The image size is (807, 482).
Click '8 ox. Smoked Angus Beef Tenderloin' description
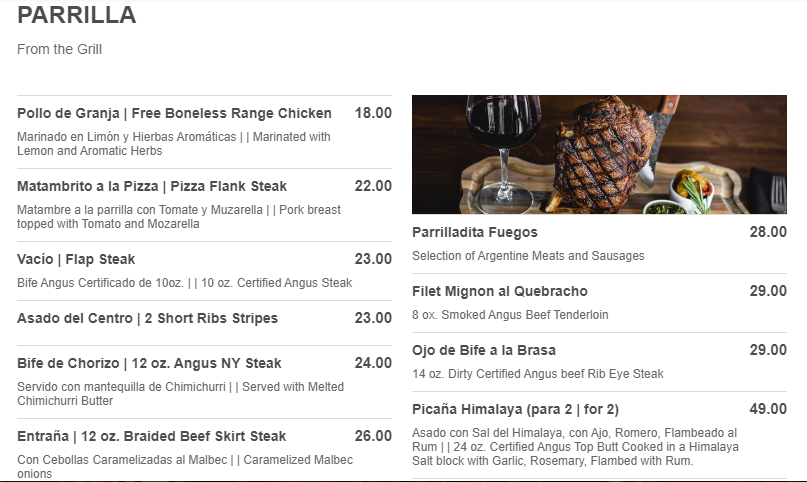point(510,315)
